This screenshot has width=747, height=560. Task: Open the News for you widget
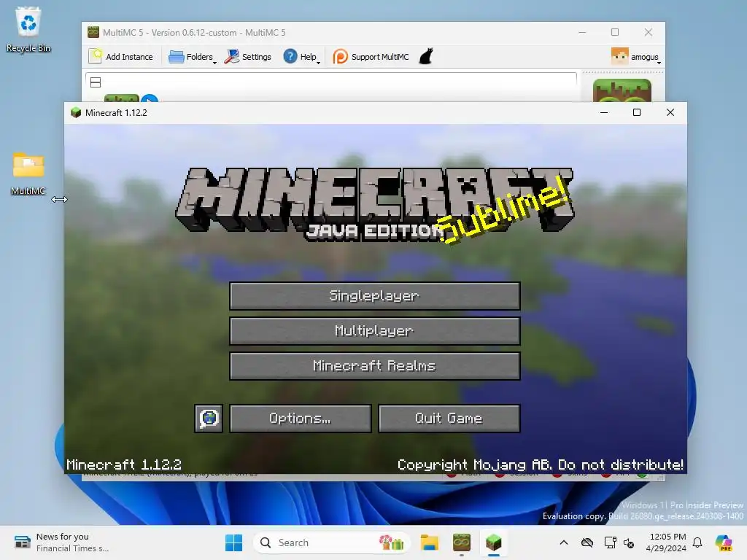click(62, 542)
